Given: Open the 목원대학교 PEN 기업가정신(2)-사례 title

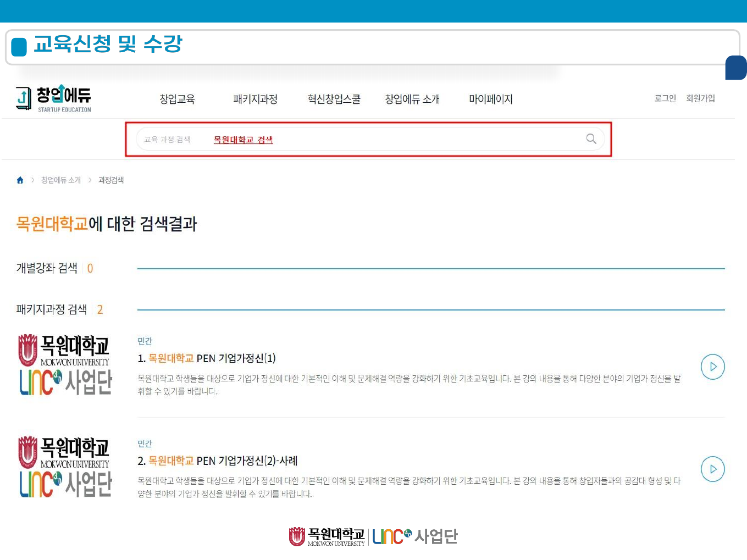Looking at the screenshot, I should [218, 461].
